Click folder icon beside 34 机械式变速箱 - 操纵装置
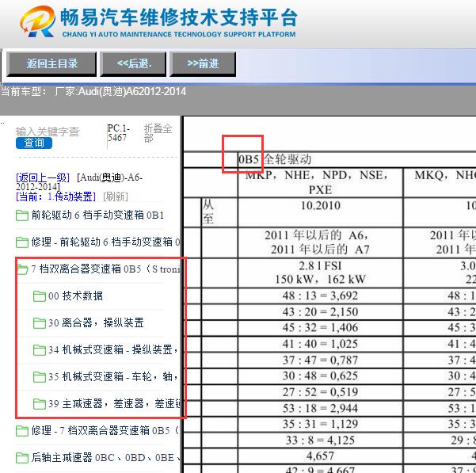Image resolution: width=476 pixels, height=473 pixels. click(39, 349)
